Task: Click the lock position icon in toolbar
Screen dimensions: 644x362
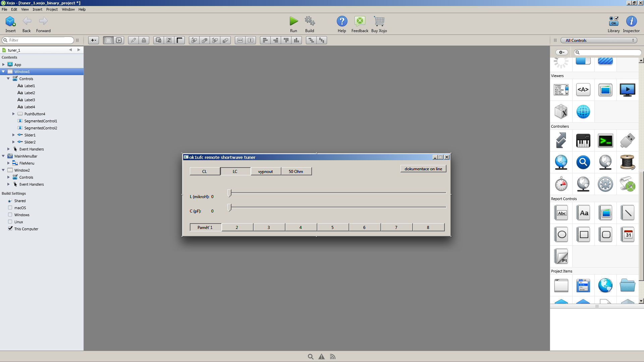Action: pyautogui.click(x=144, y=40)
